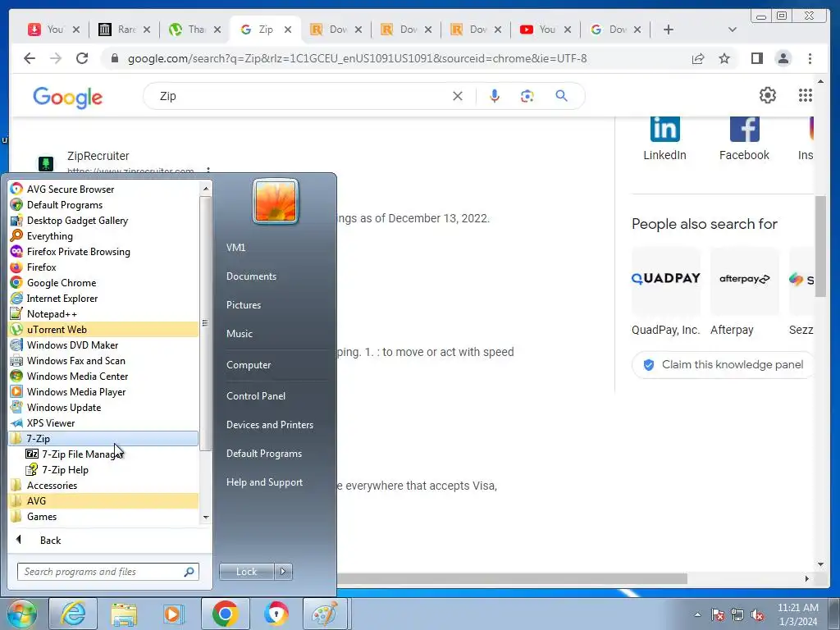Expand the Accessories folder
The image size is (840, 630).
tap(104, 486)
